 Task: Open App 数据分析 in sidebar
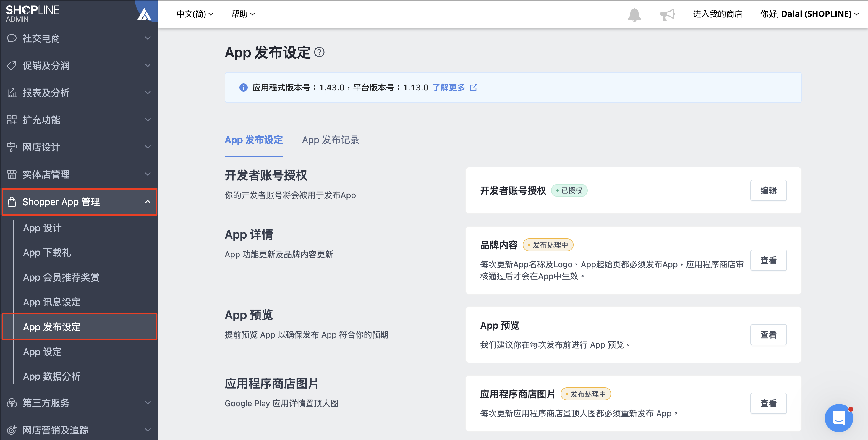(x=51, y=376)
